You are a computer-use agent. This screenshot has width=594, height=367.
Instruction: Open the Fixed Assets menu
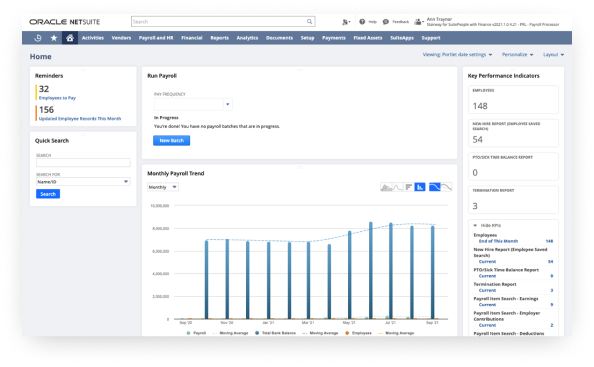click(368, 38)
